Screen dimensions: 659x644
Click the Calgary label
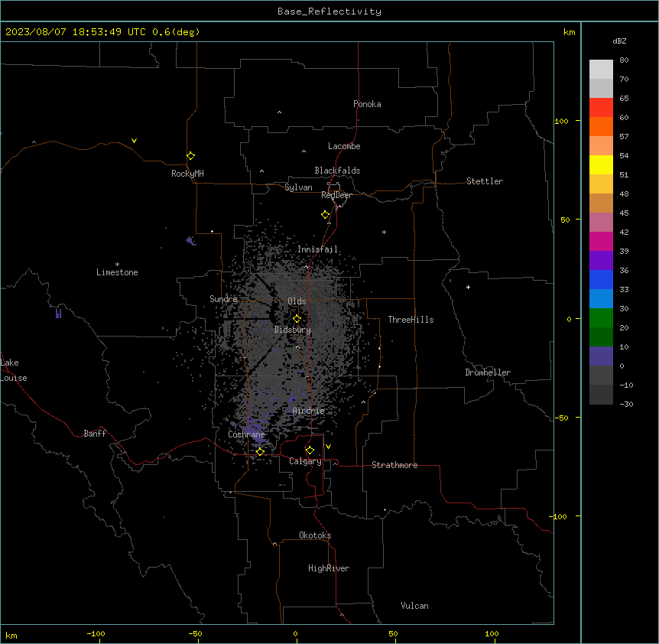[x=306, y=461]
